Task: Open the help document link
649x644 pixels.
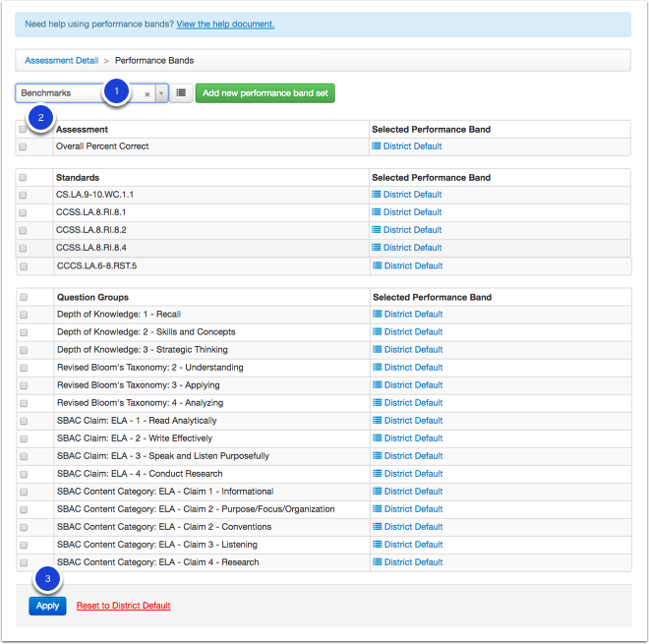Action: (225, 24)
